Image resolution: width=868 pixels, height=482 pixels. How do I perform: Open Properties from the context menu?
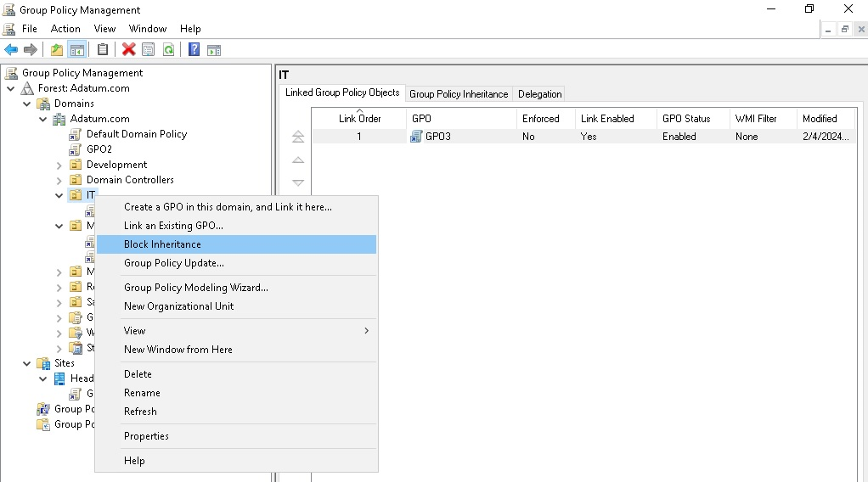pyautogui.click(x=236, y=436)
